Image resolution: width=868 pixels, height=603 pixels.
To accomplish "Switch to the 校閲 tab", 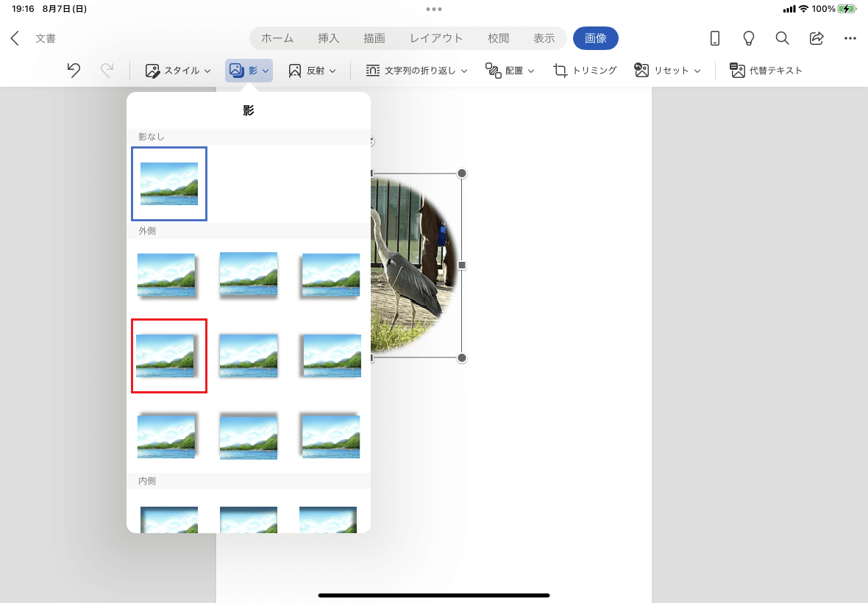I will [498, 38].
